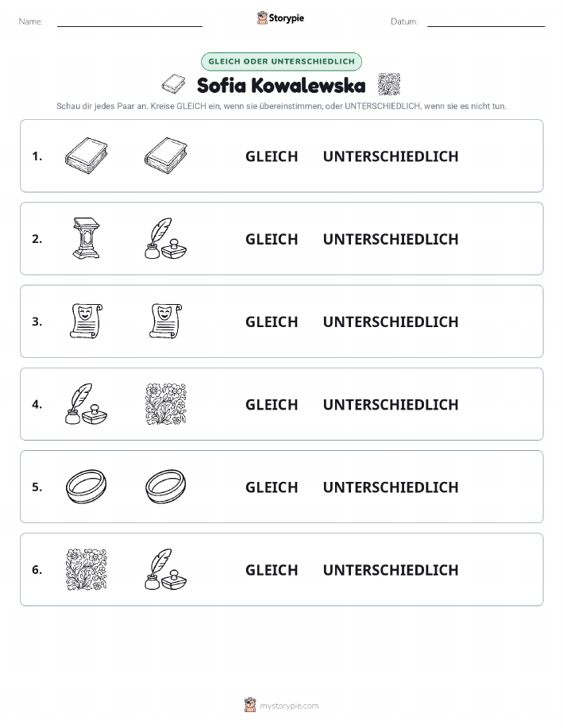Click the pedestal picture in row 2
Viewport: 563px width, 728px height.
click(86, 238)
